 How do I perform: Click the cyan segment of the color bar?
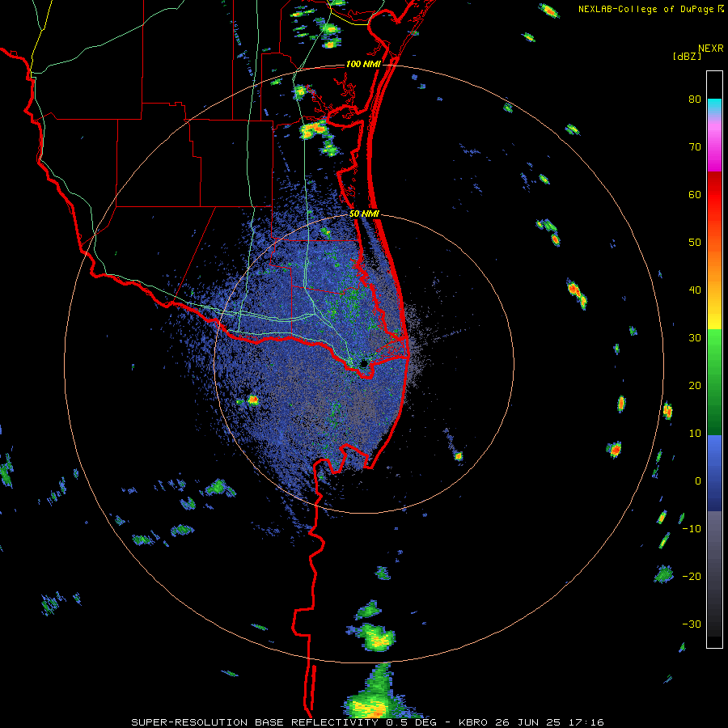tap(714, 105)
